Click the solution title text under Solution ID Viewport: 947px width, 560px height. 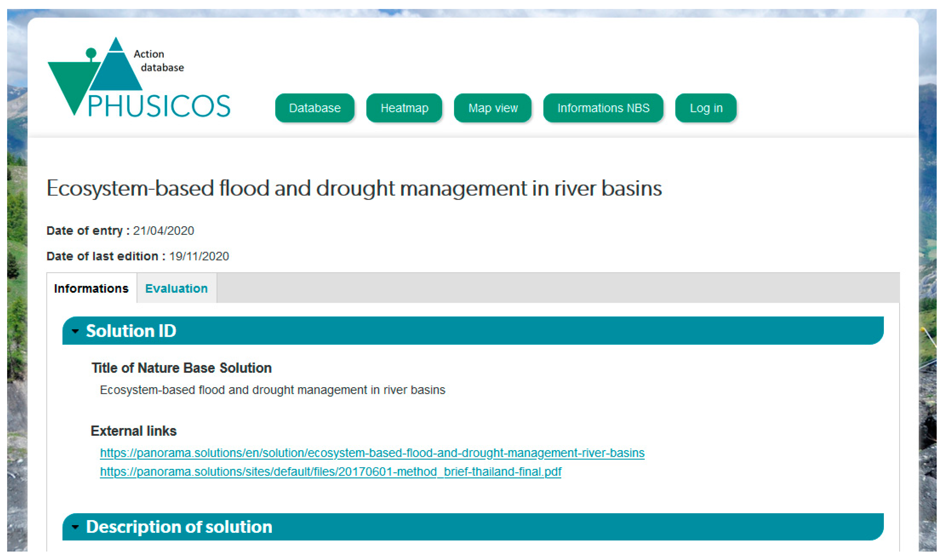point(272,390)
